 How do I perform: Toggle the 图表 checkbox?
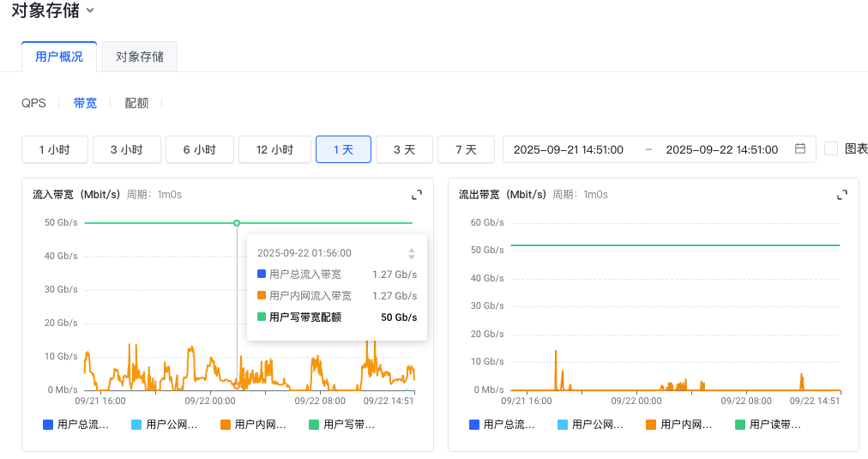coord(831,148)
